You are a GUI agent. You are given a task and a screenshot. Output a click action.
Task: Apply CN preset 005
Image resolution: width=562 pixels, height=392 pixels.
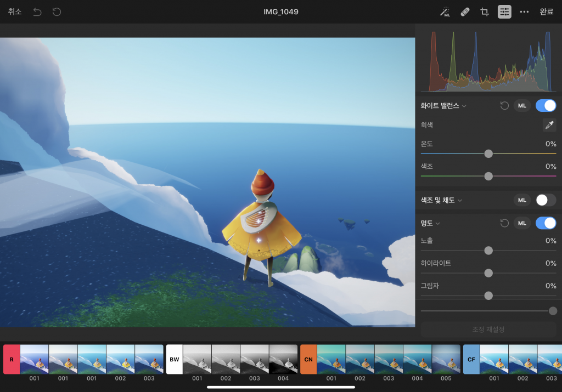446,360
